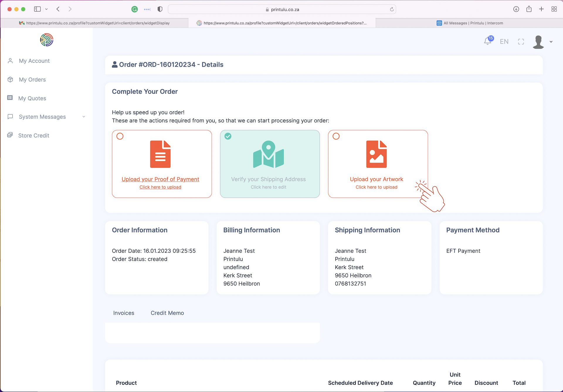Click the EFT Payment text
The image size is (563, 392).
click(463, 251)
